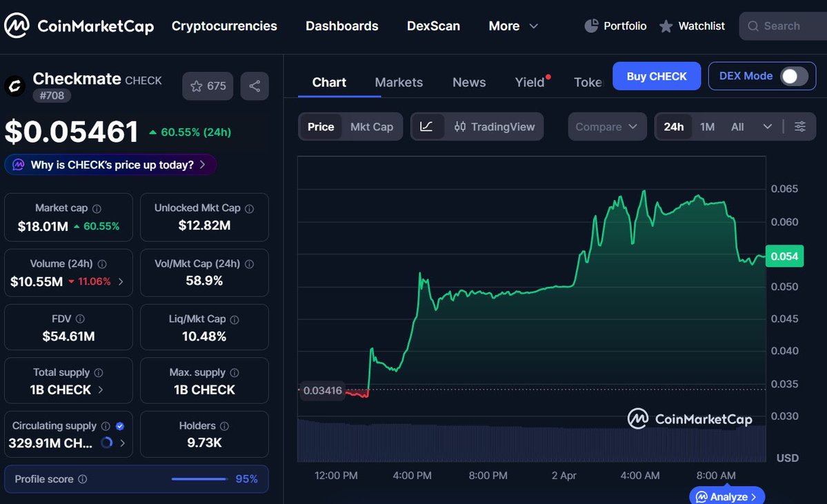
Task: Open the Compare dropdown
Action: coord(607,127)
